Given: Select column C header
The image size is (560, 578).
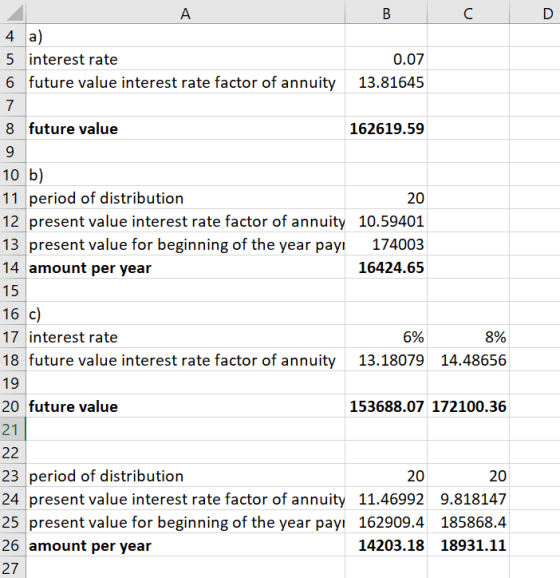Looking at the screenshot, I should coord(468,14).
